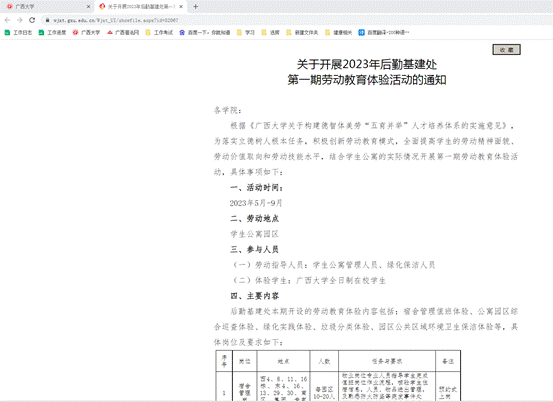Click the heading 二、劳动地点
The height and width of the screenshot is (402, 553).
[x=254, y=219]
